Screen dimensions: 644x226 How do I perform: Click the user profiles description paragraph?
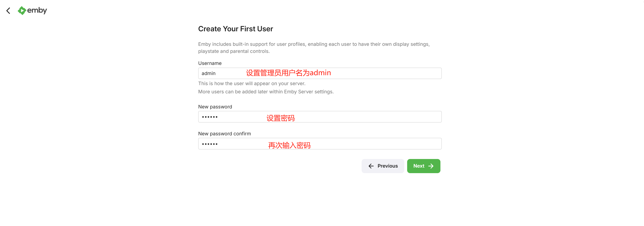(314, 48)
